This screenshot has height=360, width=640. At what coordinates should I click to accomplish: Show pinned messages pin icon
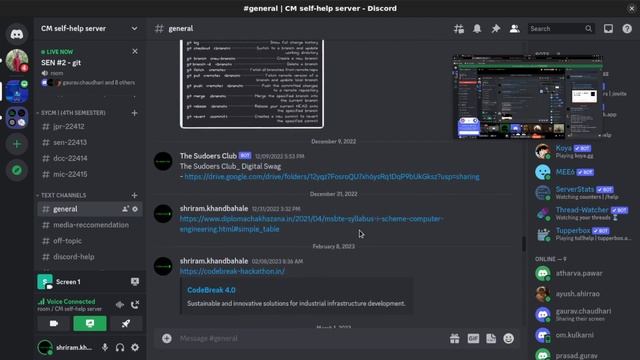coord(496,29)
